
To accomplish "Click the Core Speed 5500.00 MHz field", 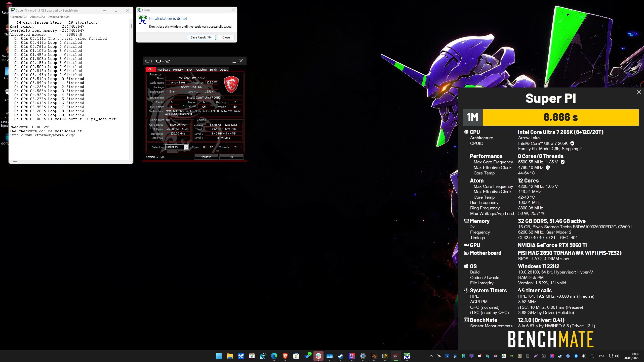I will pyautogui.click(x=178, y=125).
